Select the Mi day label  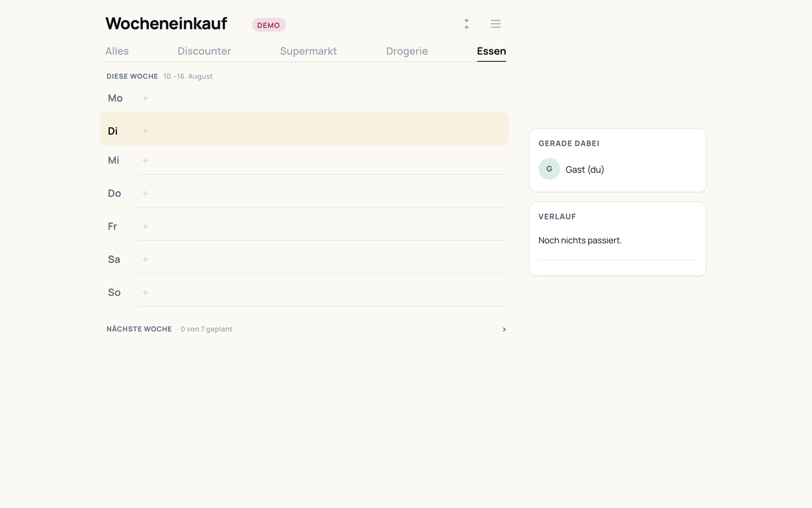114,161
